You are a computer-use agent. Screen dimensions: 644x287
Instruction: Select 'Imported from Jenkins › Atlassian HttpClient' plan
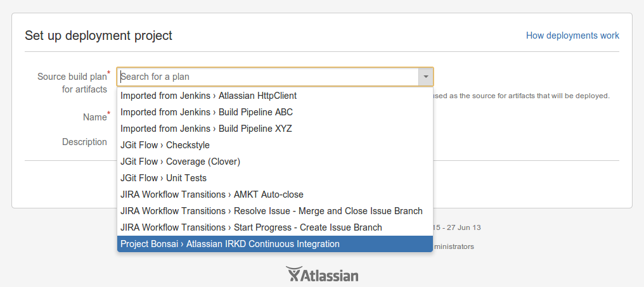(x=209, y=96)
